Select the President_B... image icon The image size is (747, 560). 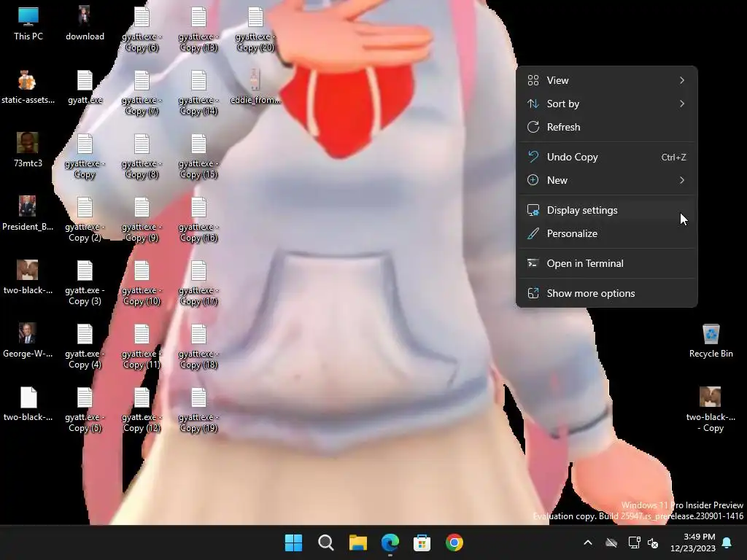[28, 214]
